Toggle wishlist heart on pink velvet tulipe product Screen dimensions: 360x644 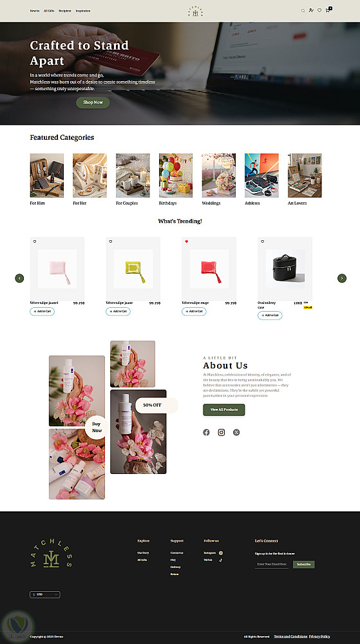35,241
